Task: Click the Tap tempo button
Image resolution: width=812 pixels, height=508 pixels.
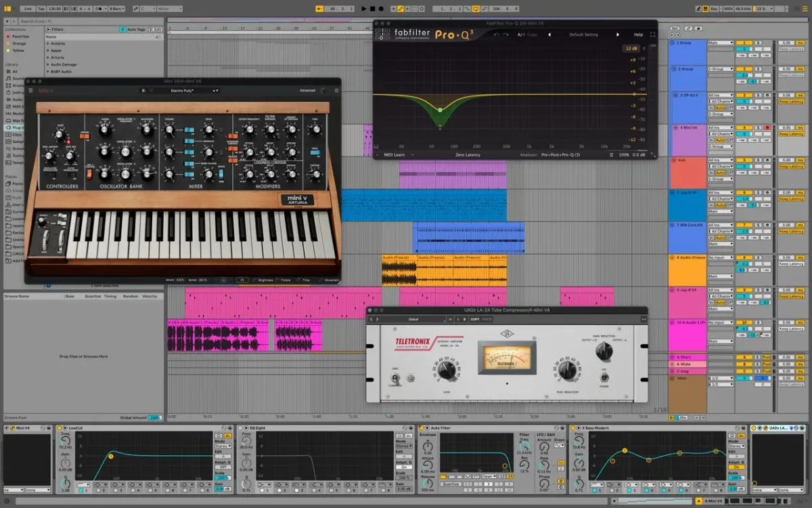Action: pos(41,9)
